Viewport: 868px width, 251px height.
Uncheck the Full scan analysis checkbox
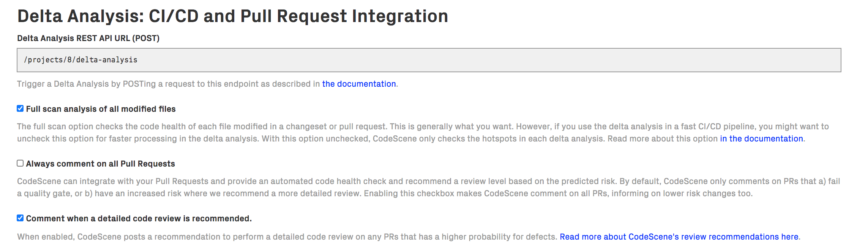[20, 109]
